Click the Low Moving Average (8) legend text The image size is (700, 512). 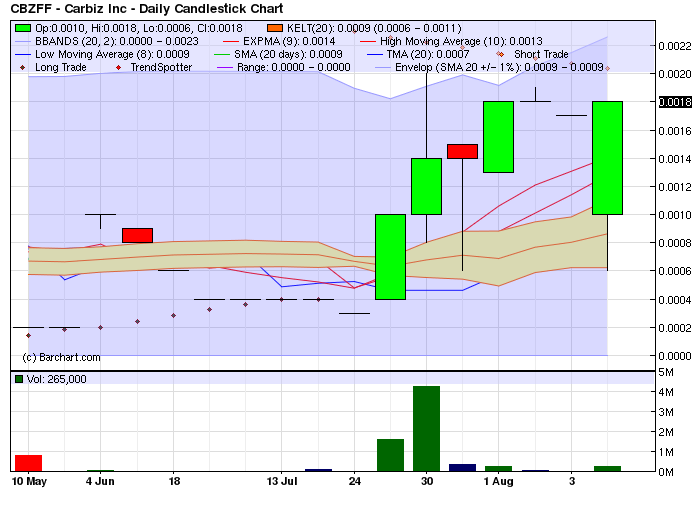click(x=112, y=54)
